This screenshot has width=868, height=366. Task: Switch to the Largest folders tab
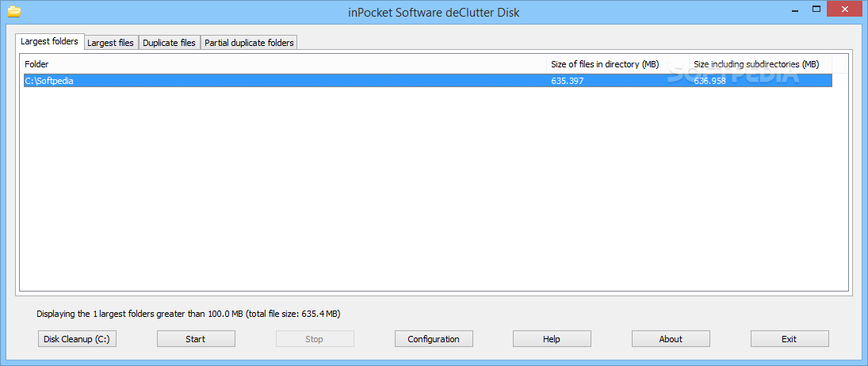click(49, 41)
